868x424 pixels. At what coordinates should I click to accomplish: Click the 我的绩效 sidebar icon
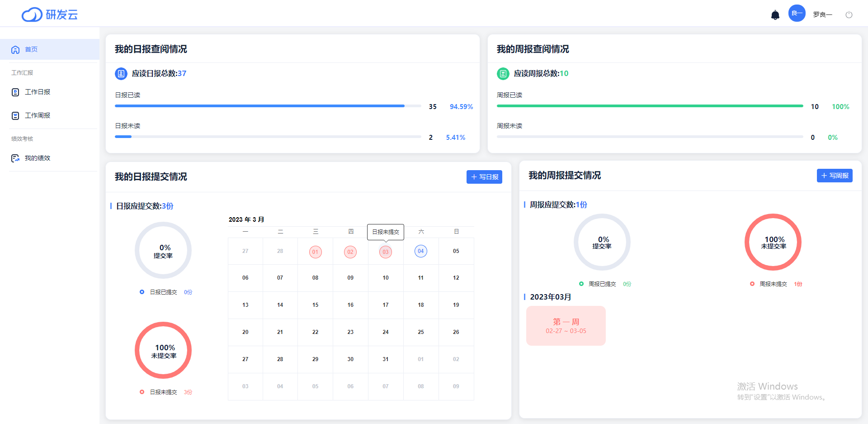click(x=15, y=158)
